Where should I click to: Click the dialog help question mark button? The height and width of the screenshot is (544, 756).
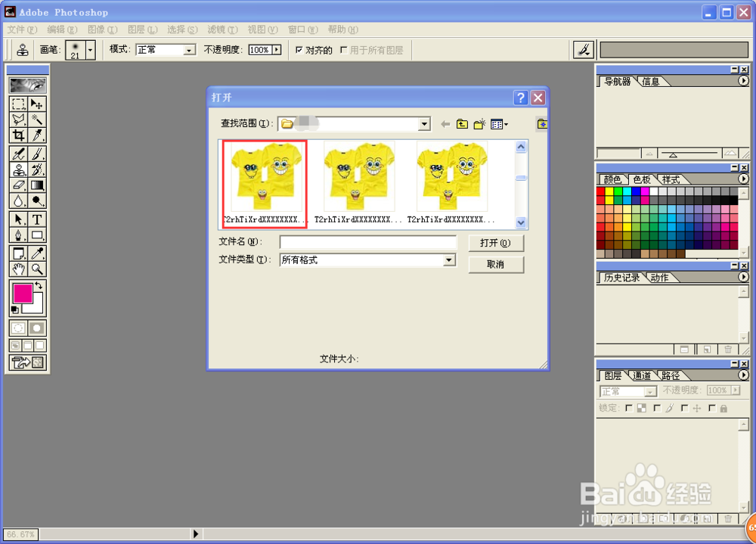[521, 98]
